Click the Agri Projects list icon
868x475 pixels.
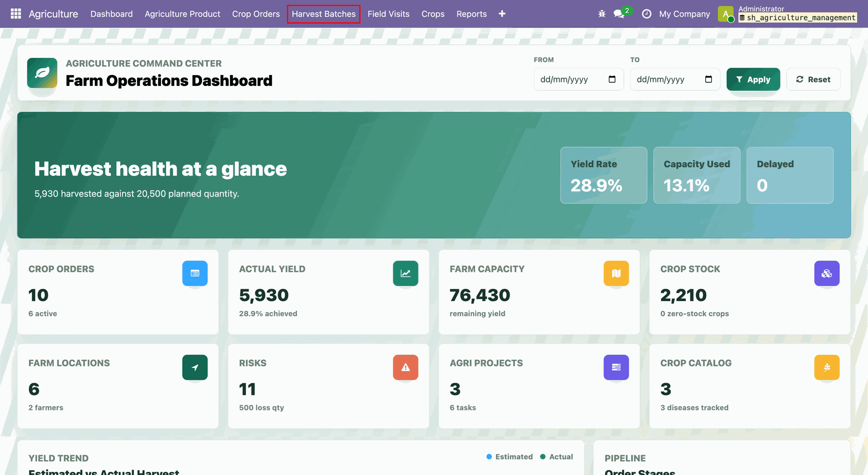(616, 367)
